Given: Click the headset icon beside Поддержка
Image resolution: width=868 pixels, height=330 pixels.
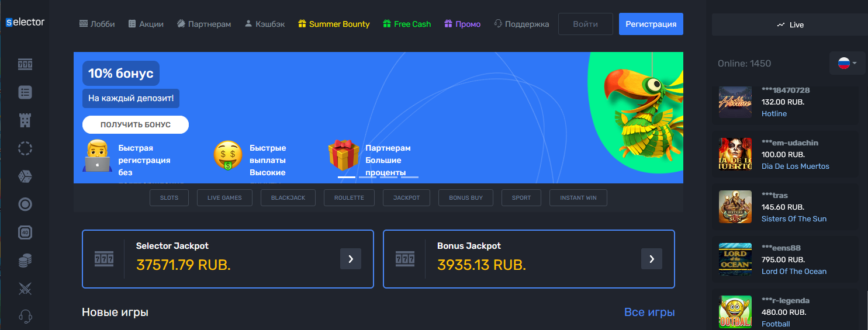Looking at the screenshot, I should point(498,24).
